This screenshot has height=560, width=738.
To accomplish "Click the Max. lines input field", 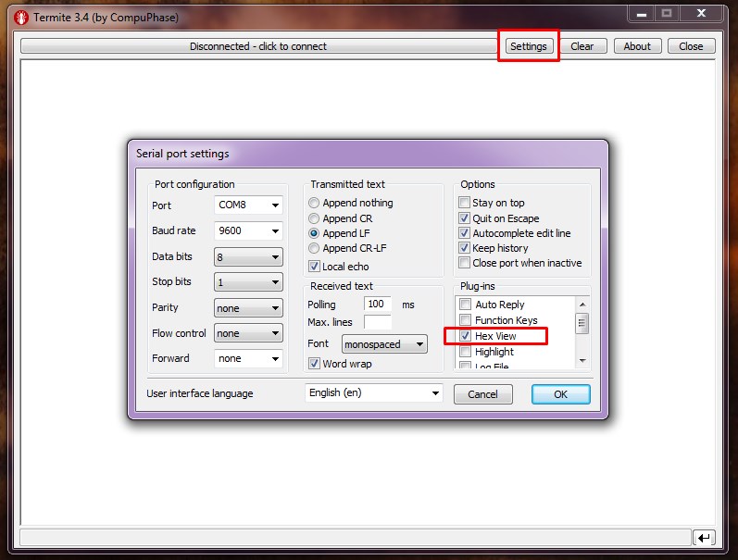I will [377, 322].
